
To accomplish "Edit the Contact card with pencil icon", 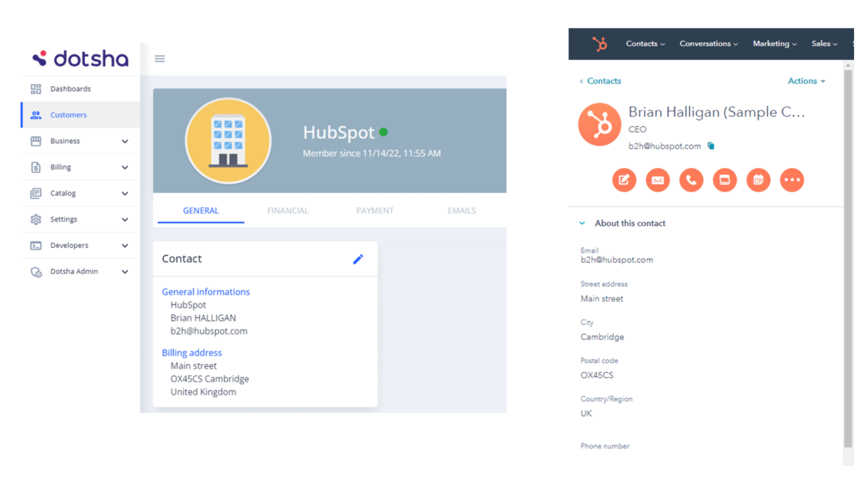I will [358, 259].
